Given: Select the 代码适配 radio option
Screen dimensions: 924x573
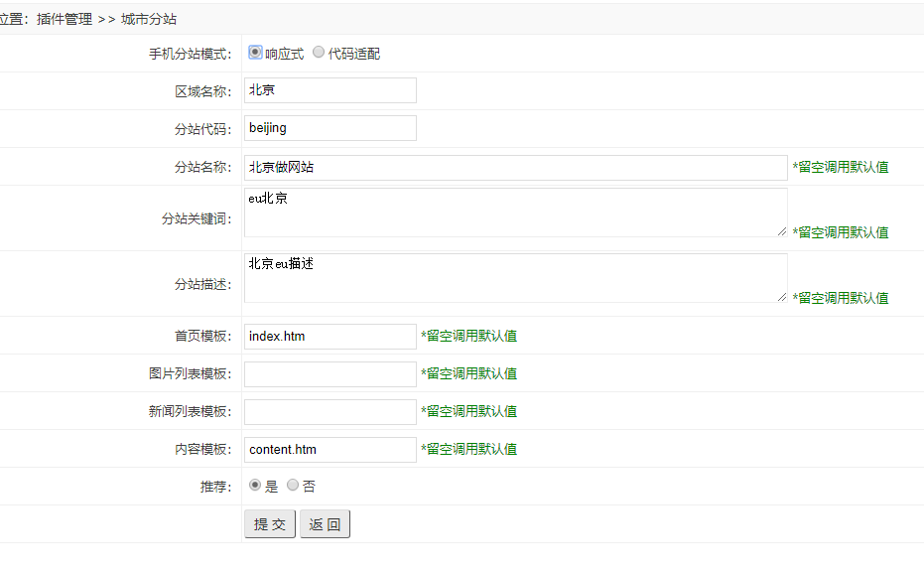Looking at the screenshot, I should pos(319,53).
